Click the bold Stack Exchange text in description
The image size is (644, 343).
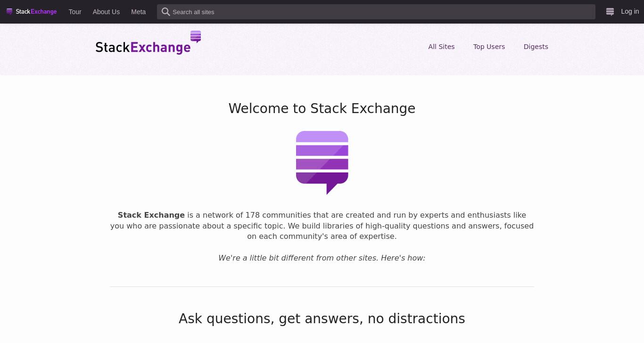click(x=151, y=215)
